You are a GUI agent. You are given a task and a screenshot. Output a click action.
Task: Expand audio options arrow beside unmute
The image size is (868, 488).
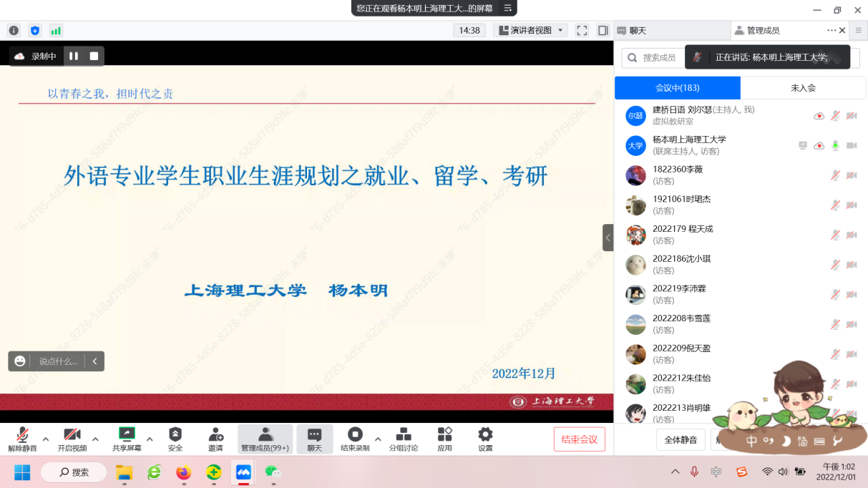coord(46,439)
